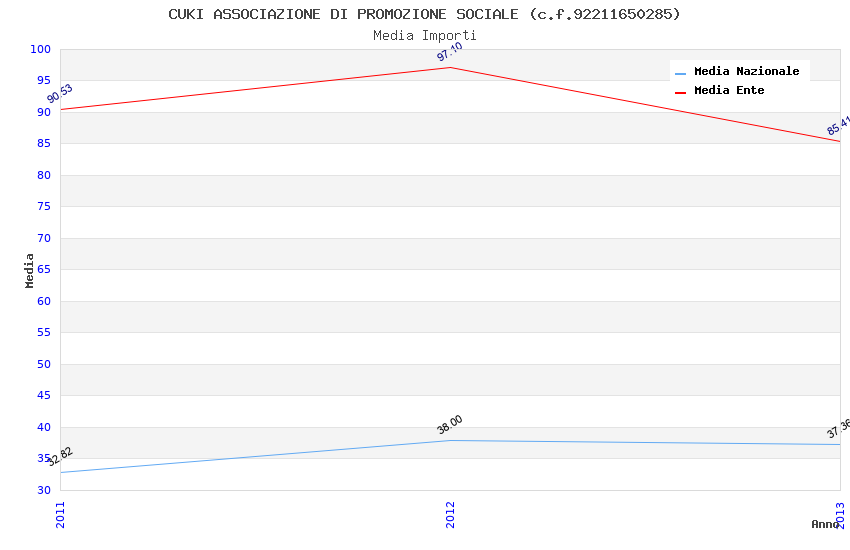Click the 85.41 data label

[x=838, y=125]
